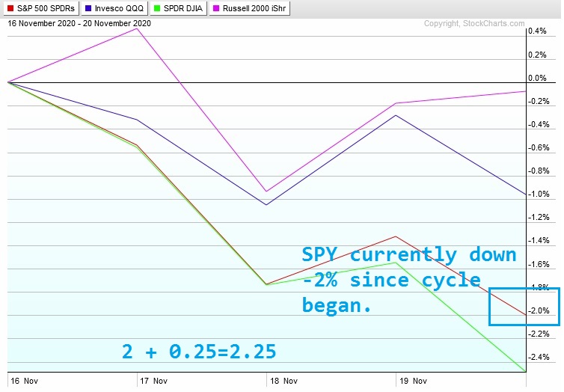This screenshot has width=564, height=392.
Task: Click the -2.2% axis label
Action: click(539, 334)
